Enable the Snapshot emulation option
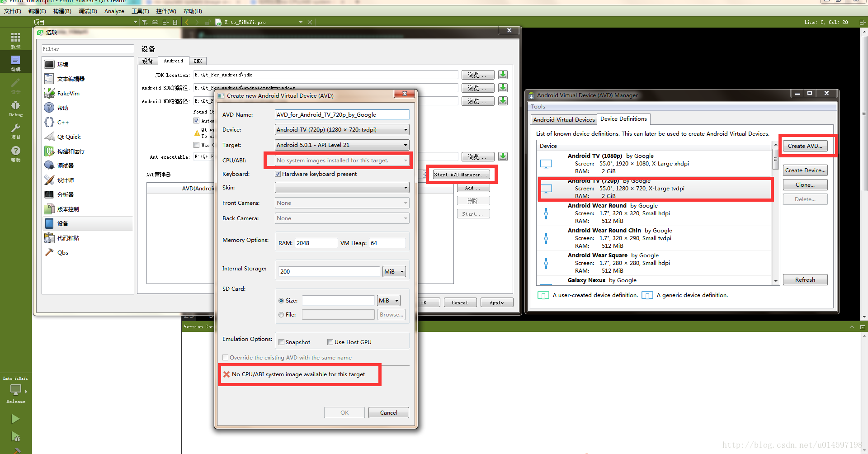The height and width of the screenshot is (454, 868). [x=282, y=342]
